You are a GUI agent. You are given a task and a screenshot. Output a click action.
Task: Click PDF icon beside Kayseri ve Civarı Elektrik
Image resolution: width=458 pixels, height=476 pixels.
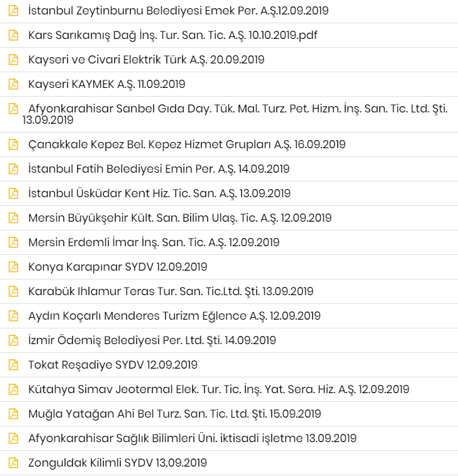coord(13,60)
